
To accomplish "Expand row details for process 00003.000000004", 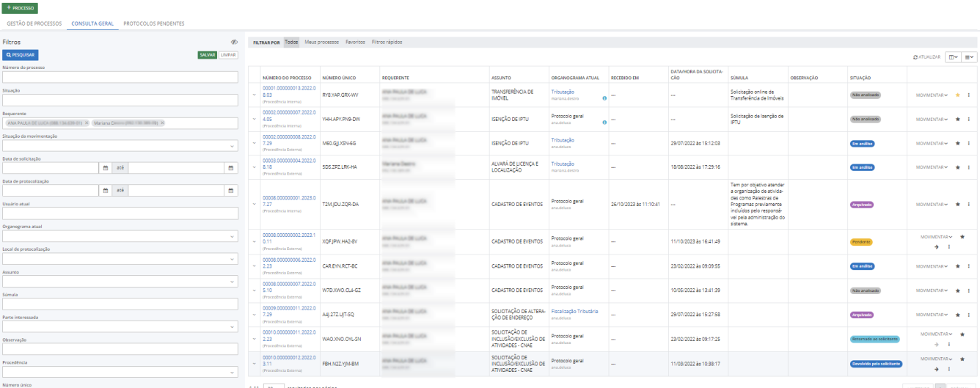I will pos(254,167).
